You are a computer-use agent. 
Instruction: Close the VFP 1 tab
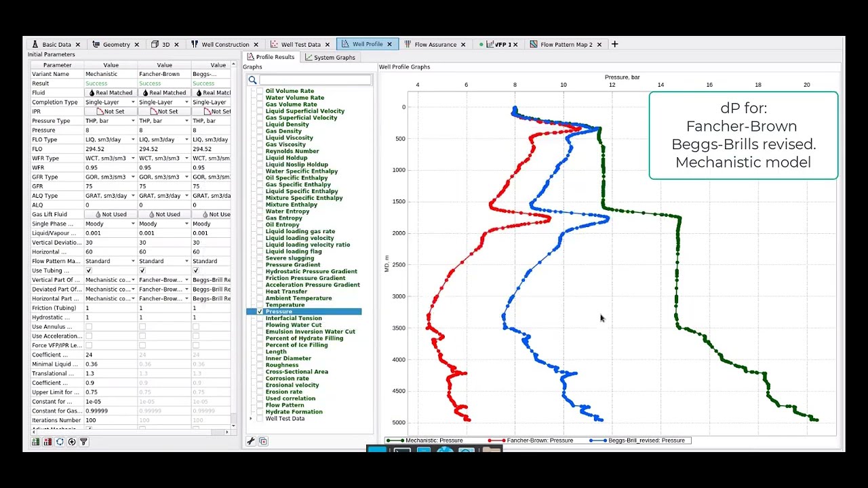515,45
